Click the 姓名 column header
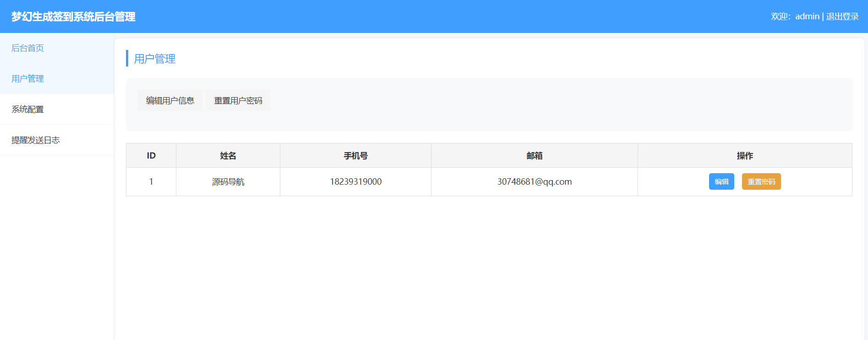 (x=228, y=156)
